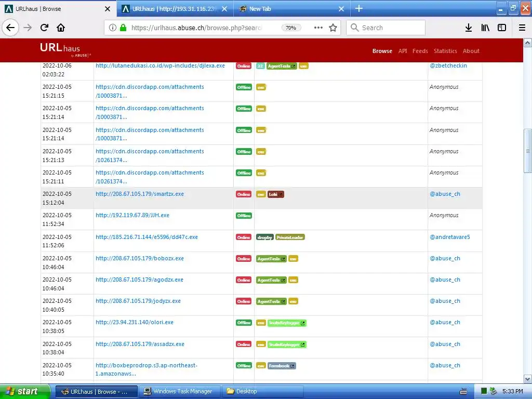Open the 192.119.67.89/JJH.exe link
Viewport: 532px width, 399px height.
[132, 215]
